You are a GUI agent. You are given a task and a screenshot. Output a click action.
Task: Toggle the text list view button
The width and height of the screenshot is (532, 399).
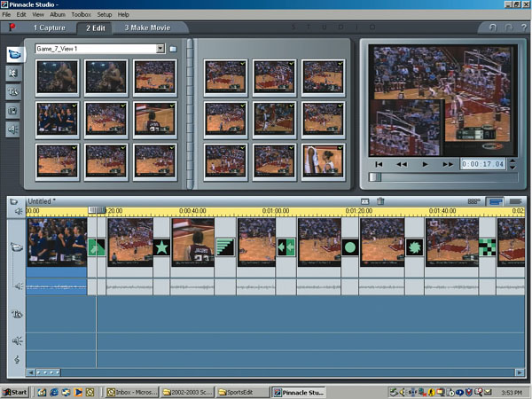click(516, 202)
